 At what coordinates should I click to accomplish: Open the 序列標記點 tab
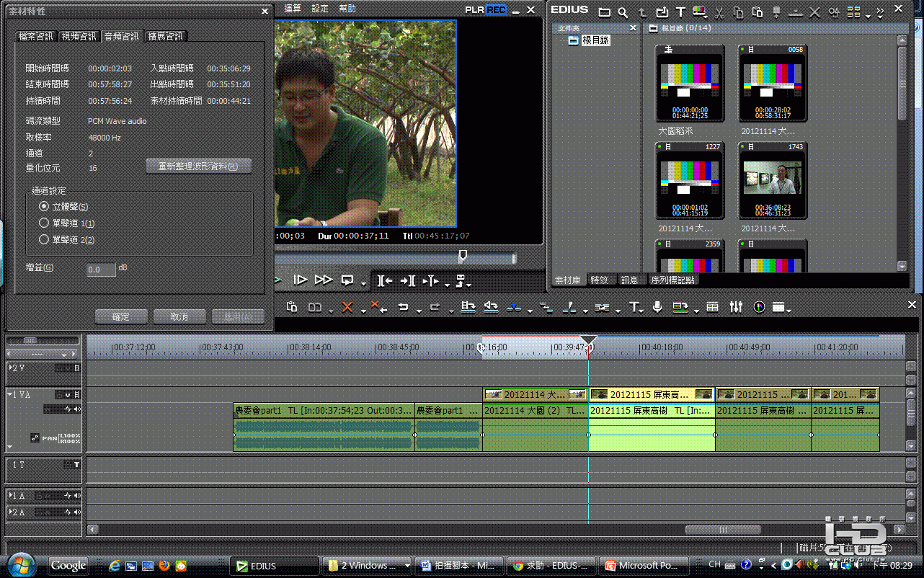[x=672, y=280]
